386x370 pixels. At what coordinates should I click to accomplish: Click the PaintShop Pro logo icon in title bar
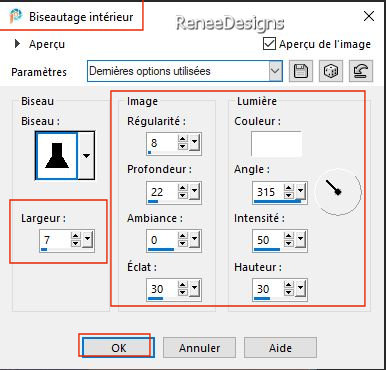click(15, 16)
